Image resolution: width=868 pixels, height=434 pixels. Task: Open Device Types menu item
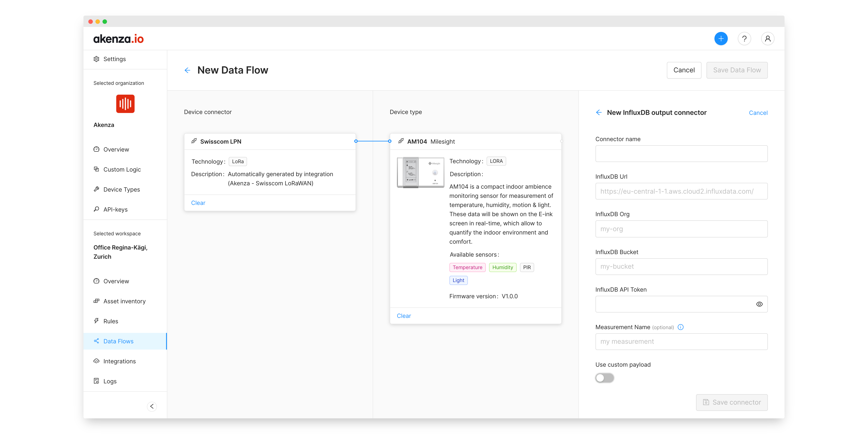pos(125,189)
